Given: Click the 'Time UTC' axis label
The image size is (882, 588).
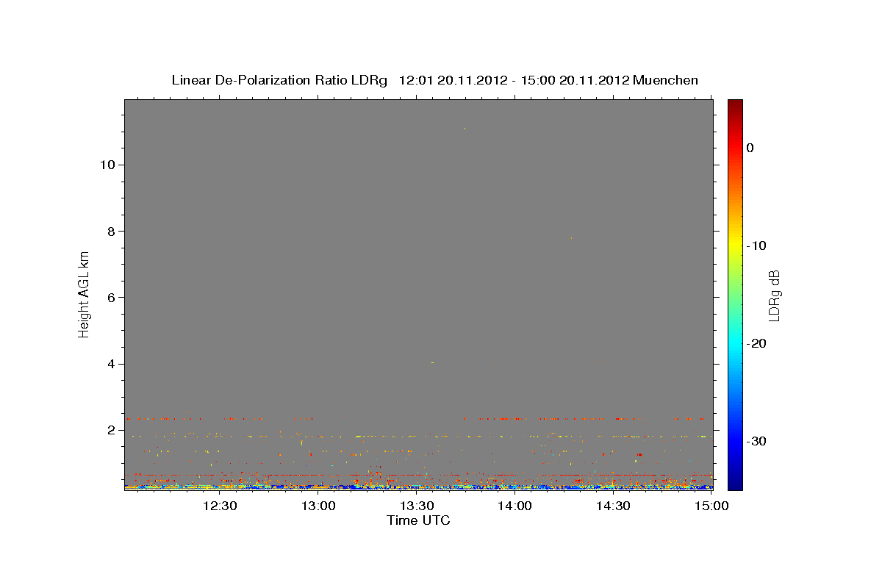Looking at the screenshot, I should coord(418,520).
